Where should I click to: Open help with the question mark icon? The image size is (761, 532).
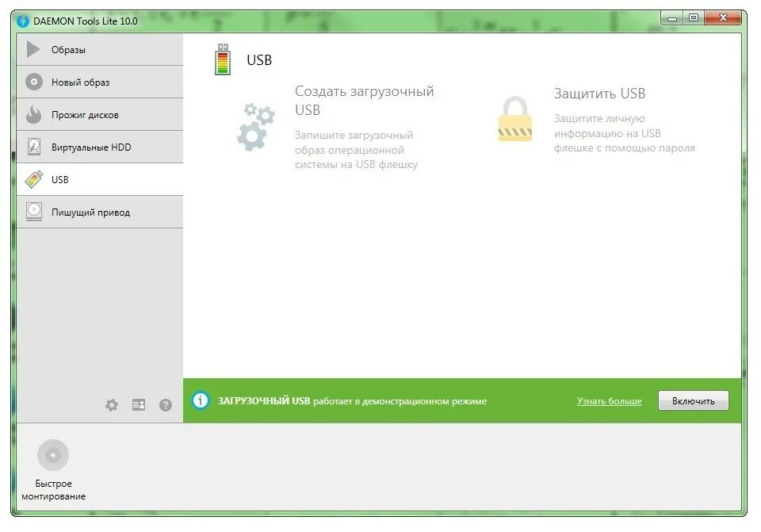pos(166,405)
